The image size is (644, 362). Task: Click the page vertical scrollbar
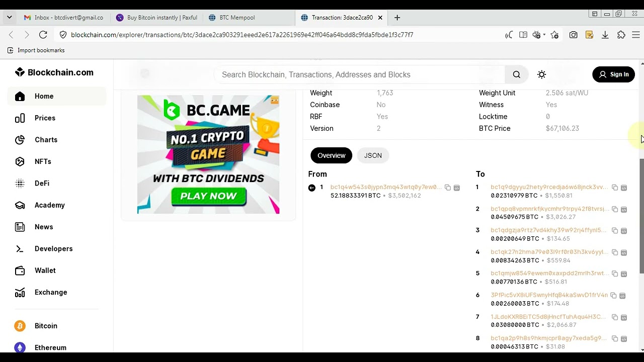[x=641, y=216]
